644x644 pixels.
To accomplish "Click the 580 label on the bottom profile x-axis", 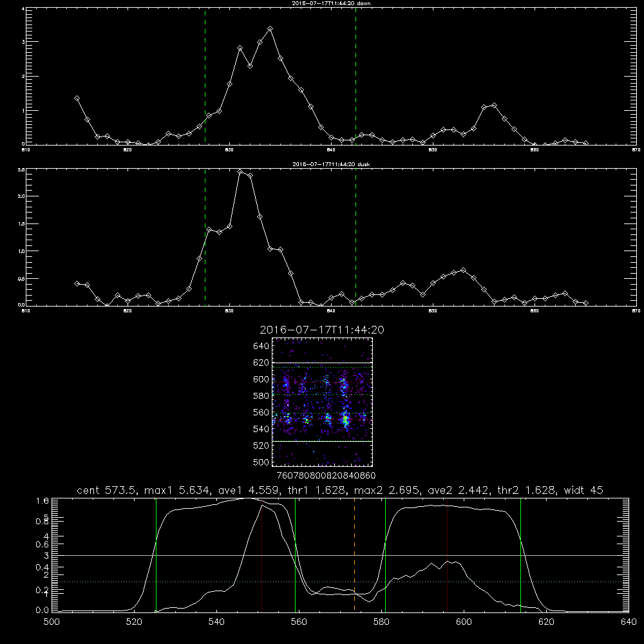I will (381, 622).
